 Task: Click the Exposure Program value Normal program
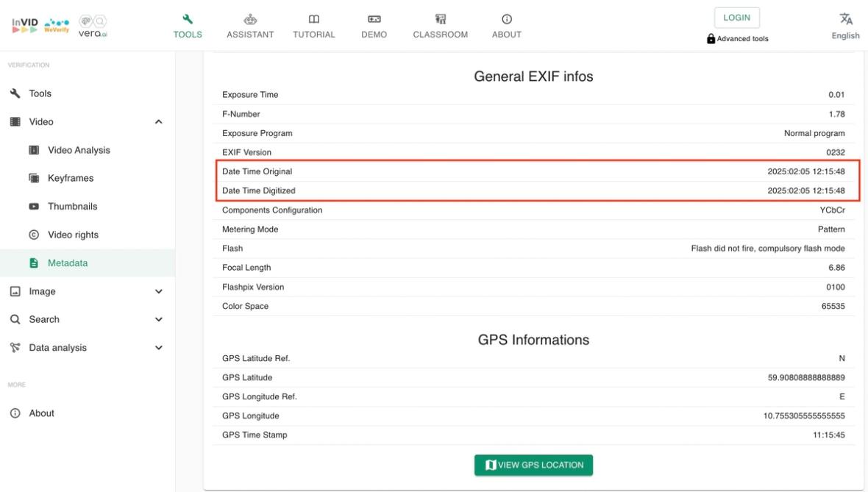[x=814, y=133]
